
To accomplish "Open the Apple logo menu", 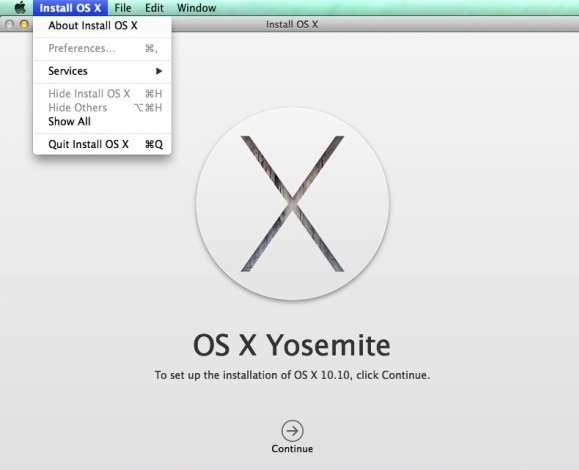I will point(20,8).
